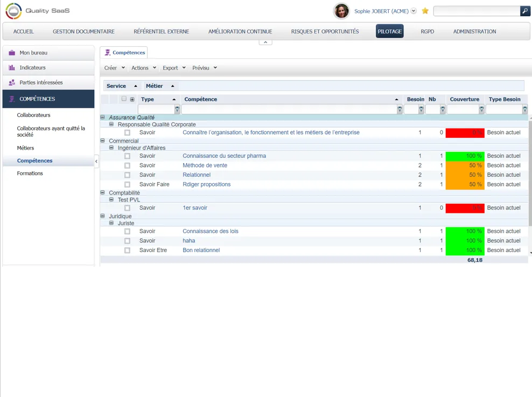Open GESTION DOCUMENTAIRE menu
Screen dimensions: 532x397
coord(83,32)
